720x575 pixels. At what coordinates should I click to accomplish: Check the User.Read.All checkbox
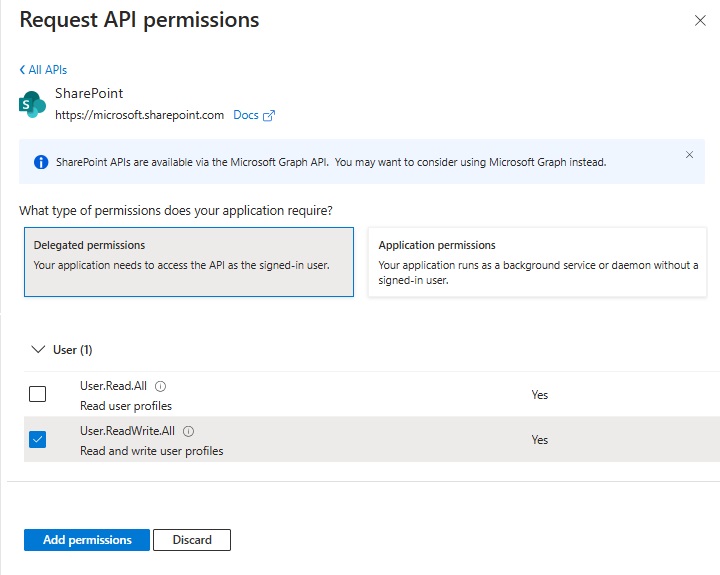click(37, 394)
